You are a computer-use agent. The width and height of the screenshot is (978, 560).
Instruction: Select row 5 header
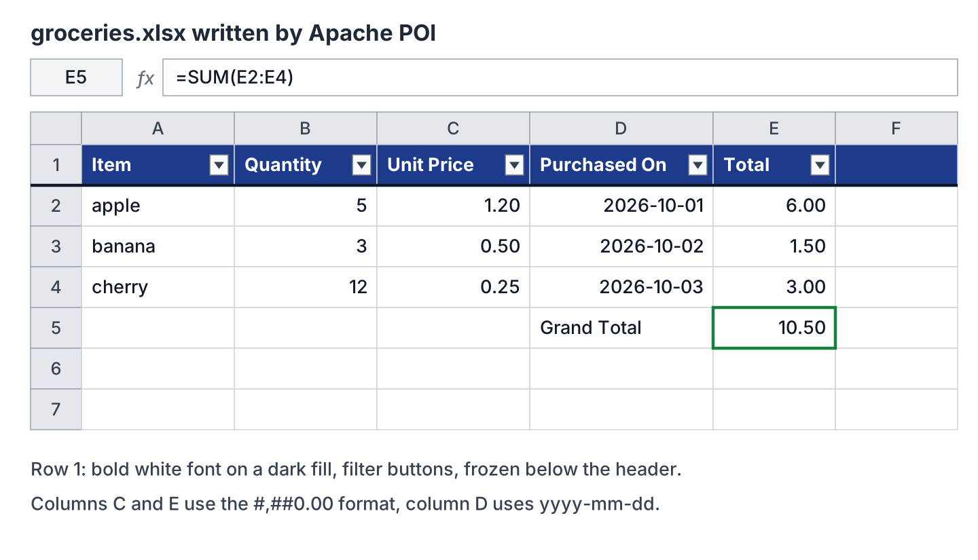(x=56, y=328)
